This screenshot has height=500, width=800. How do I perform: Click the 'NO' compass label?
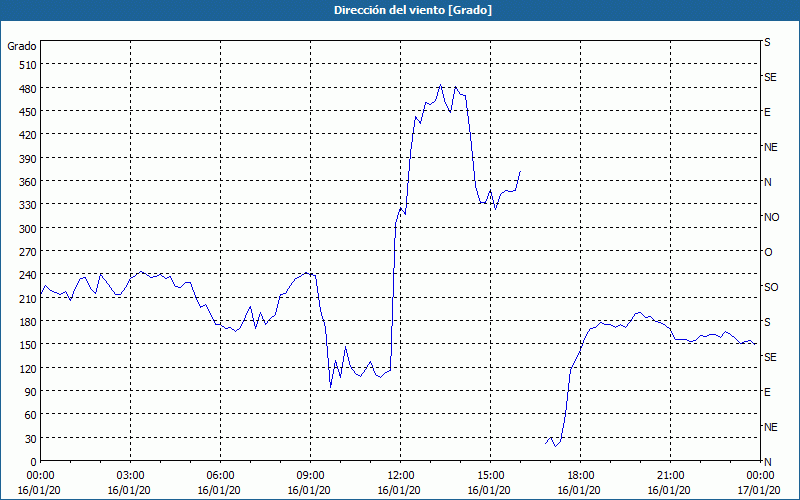(x=771, y=217)
